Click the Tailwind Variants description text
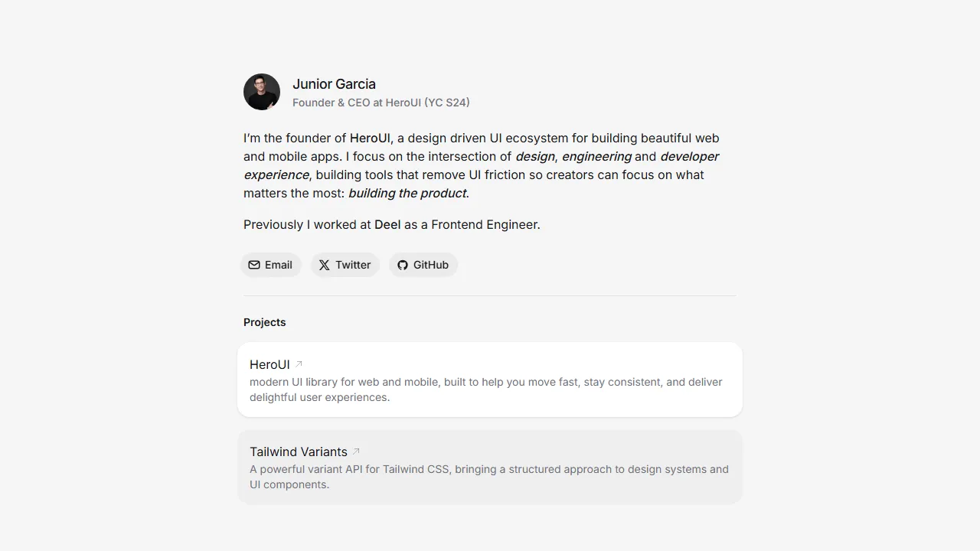This screenshot has height=551, width=980. (488, 476)
